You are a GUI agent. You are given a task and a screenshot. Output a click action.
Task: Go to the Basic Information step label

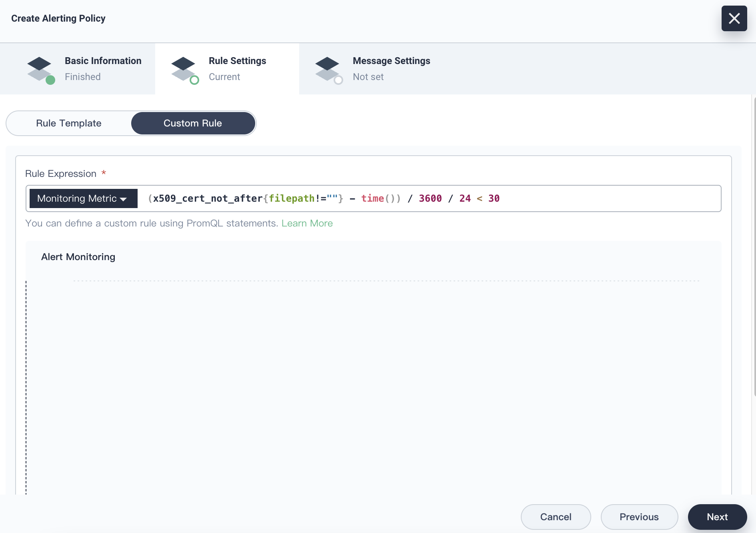coord(103,61)
